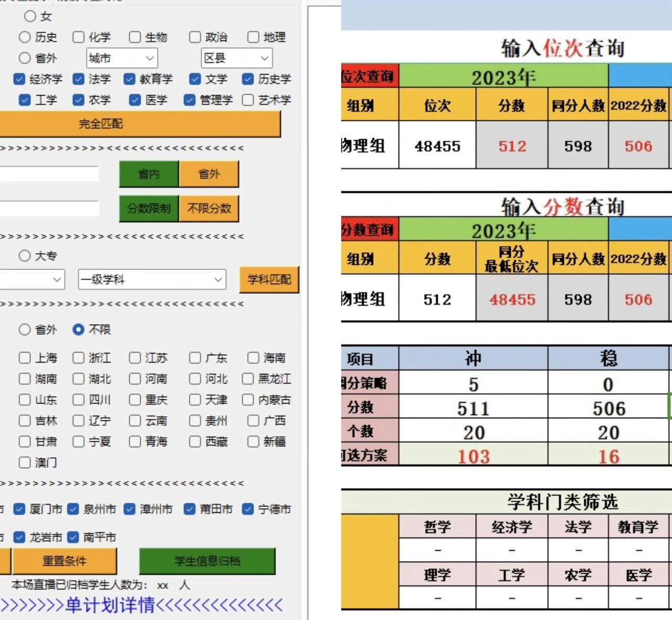Check the 化学 subject checkbox
The width and height of the screenshot is (672, 620).
pos(79,37)
